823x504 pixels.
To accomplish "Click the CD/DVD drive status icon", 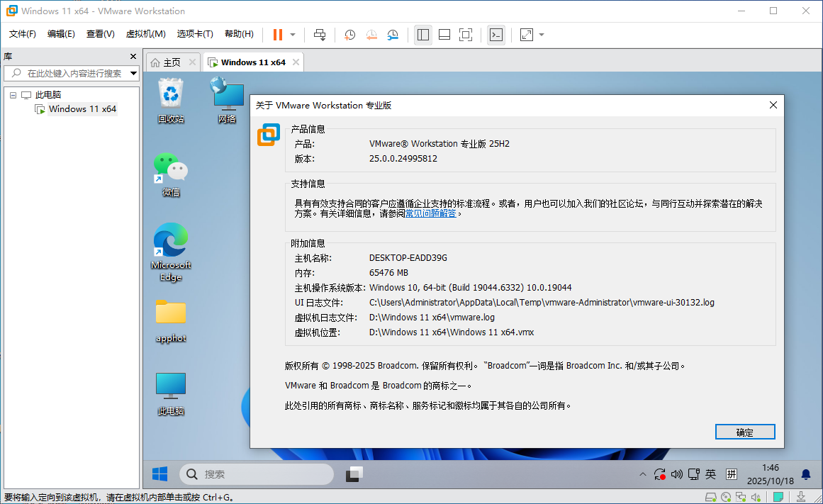I will (x=726, y=496).
